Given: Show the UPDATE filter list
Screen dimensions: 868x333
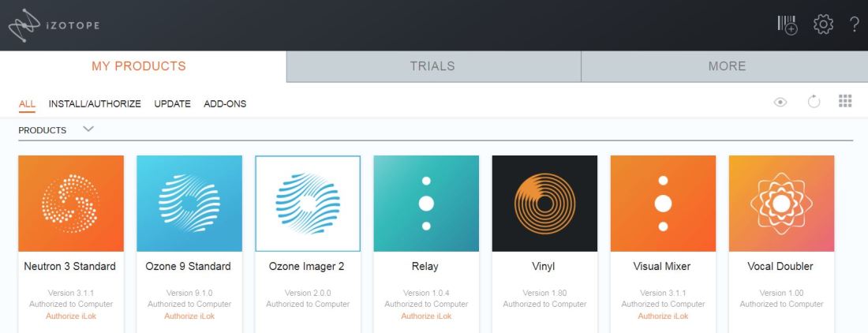Looking at the screenshot, I should click(x=172, y=103).
